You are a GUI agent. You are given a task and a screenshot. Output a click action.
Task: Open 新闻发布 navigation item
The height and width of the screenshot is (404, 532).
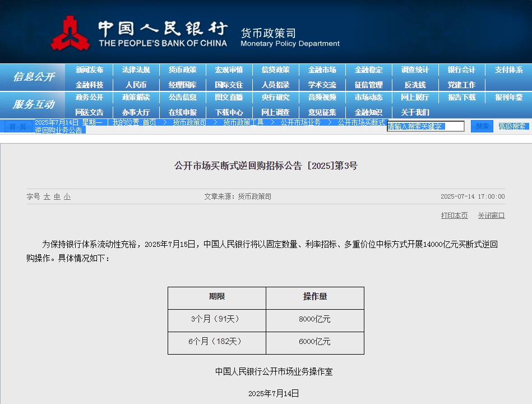(89, 70)
